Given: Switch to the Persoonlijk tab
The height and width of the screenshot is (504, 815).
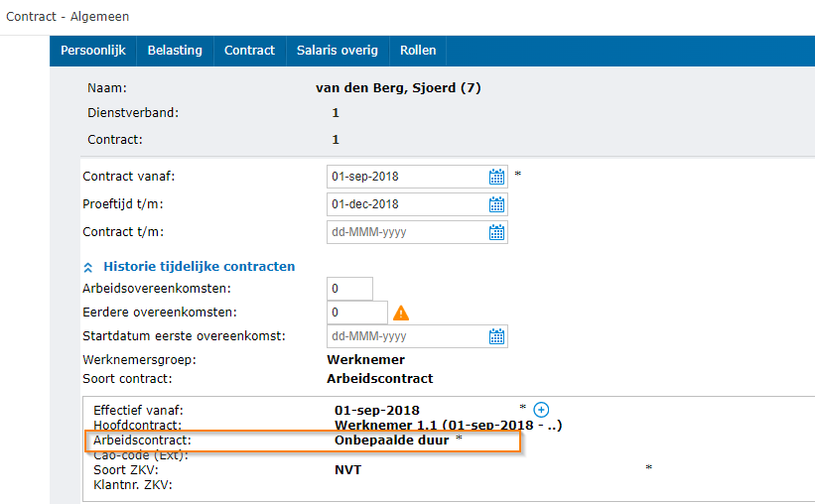Looking at the screenshot, I should coord(92,51).
